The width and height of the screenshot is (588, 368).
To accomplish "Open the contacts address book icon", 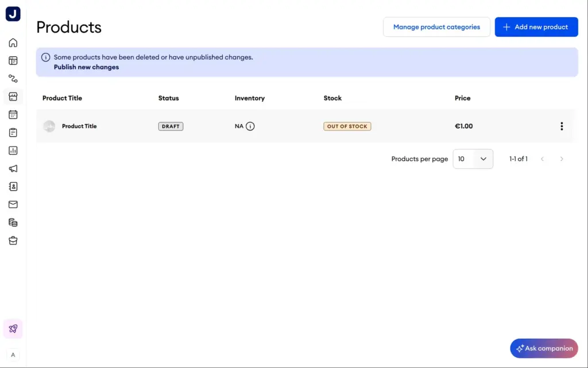I will point(13,187).
